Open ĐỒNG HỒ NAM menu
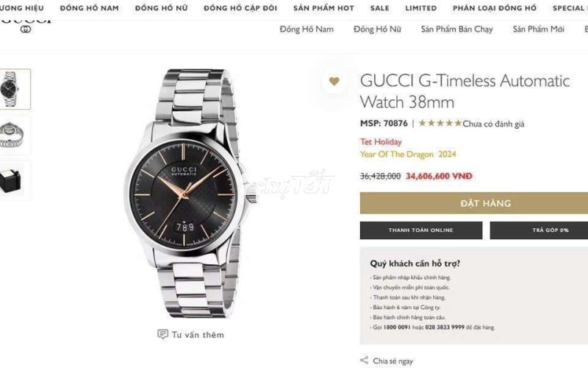Screen dimensions: 588x368 point(89,8)
